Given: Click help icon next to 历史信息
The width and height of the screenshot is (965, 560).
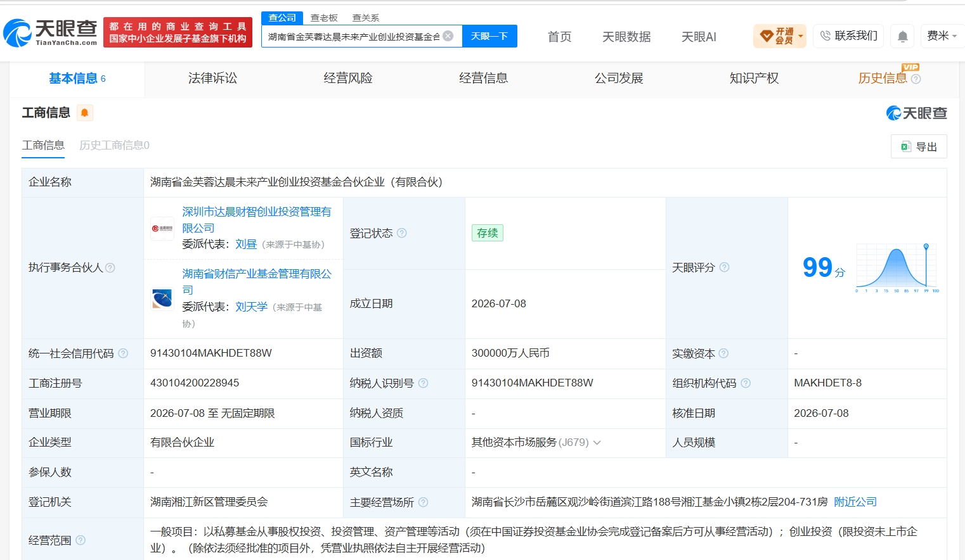Looking at the screenshot, I should click(x=916, y=79).
